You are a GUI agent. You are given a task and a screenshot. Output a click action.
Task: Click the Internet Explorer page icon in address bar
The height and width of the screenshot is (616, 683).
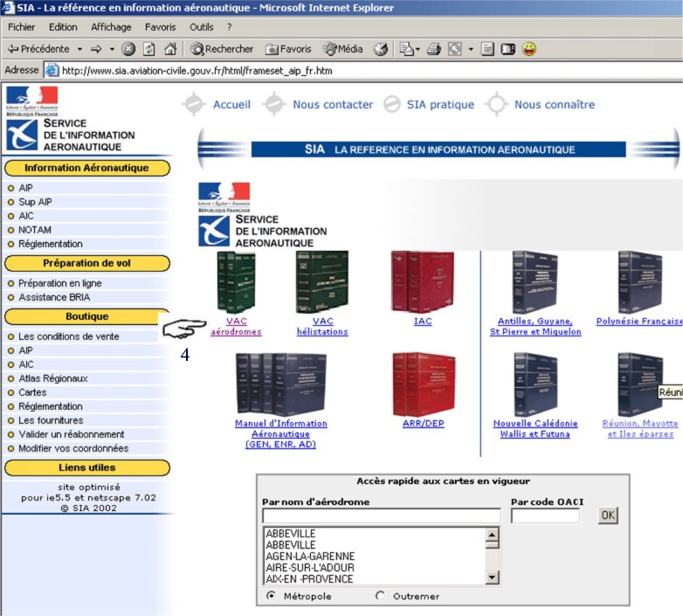[52, 70]
